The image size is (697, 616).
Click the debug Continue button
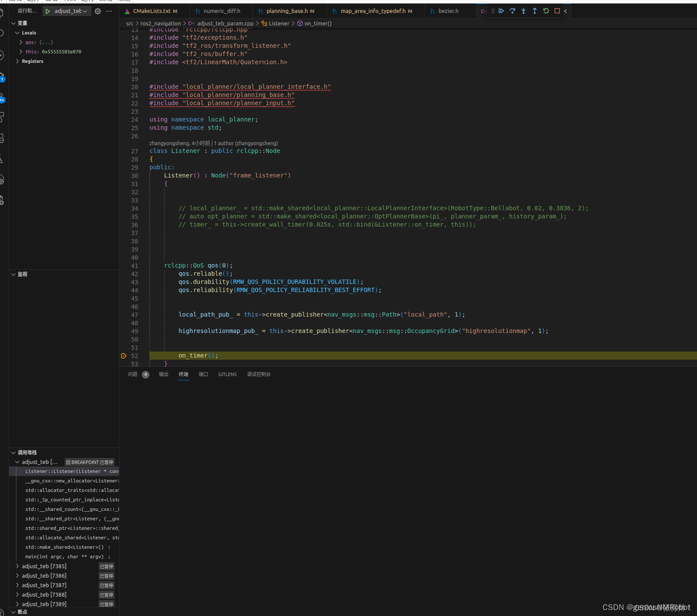pyautogui.click(x=501, y=11)
